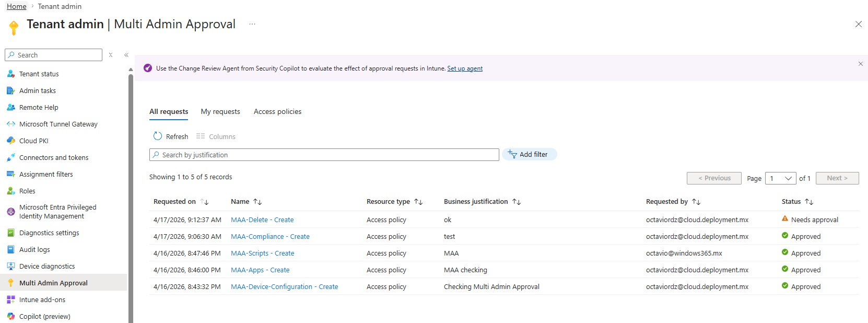
Task: Click the Admin tasks sidebar icon
Action: click(11, 90)
